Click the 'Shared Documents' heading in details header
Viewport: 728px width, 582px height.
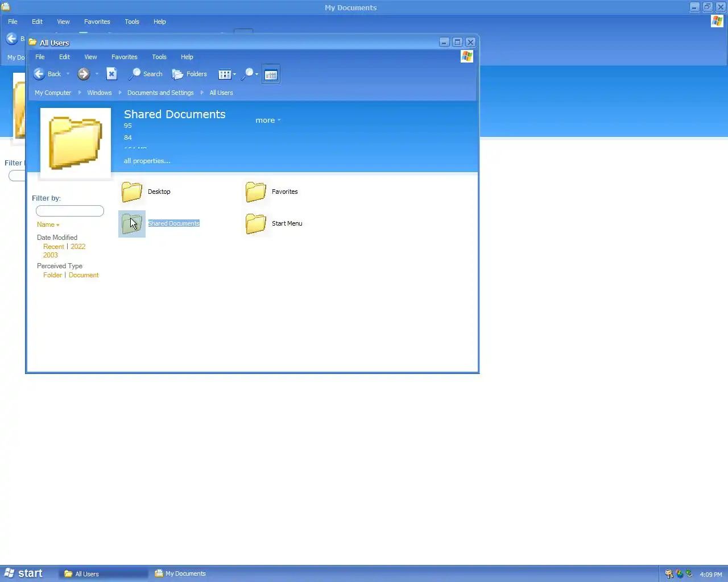point(175,114)
